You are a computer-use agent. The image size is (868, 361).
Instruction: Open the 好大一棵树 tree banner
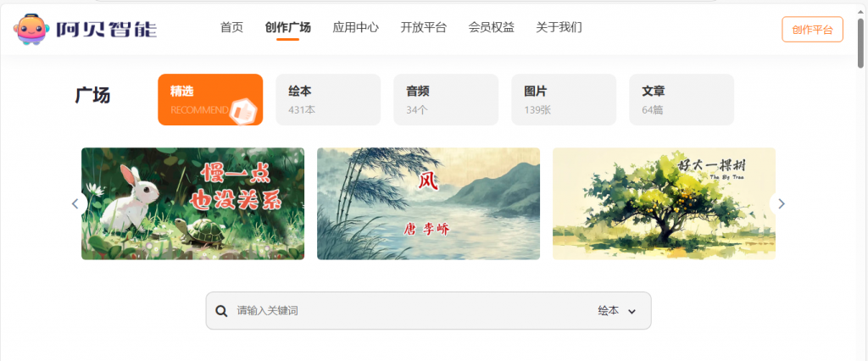pyautogui.click(x=664, y=203)
